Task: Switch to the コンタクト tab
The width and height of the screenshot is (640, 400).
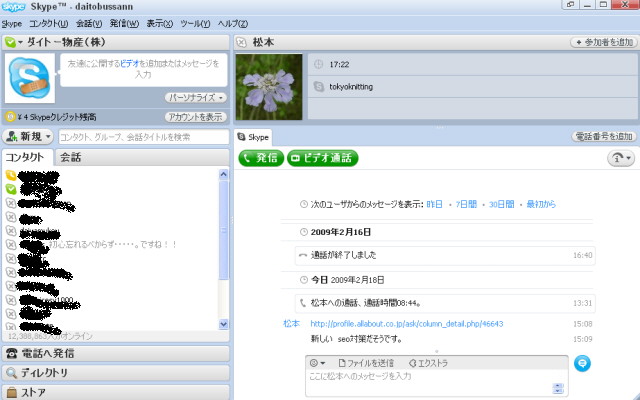Action: [26, 158]
